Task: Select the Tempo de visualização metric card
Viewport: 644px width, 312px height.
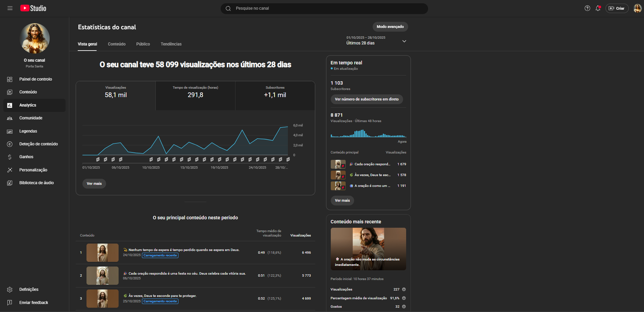Action: [195, 95]
